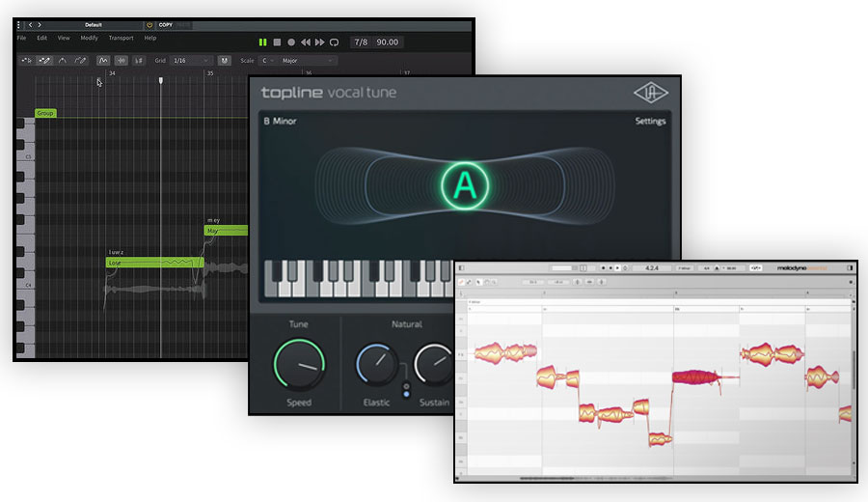
Task: Click the Sustain knob
Action: [x=434, y=365]
